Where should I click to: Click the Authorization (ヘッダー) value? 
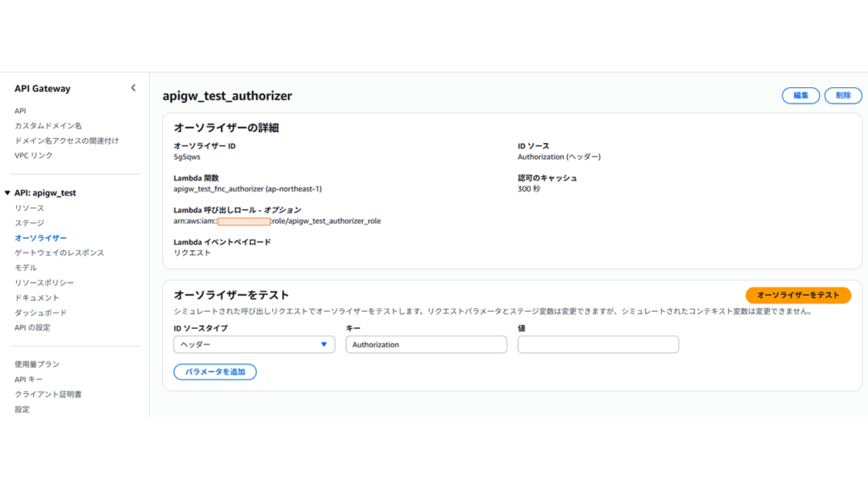point(559,157)
